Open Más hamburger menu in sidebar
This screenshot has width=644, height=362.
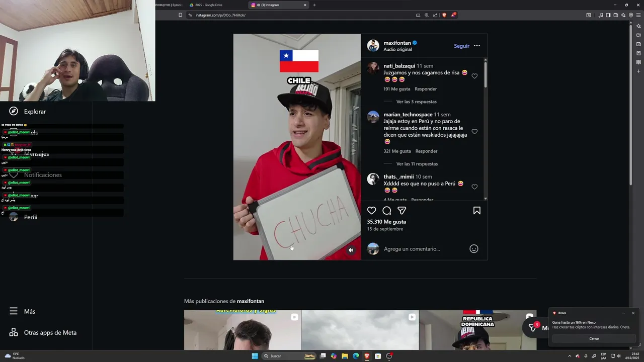click(14, 311)
